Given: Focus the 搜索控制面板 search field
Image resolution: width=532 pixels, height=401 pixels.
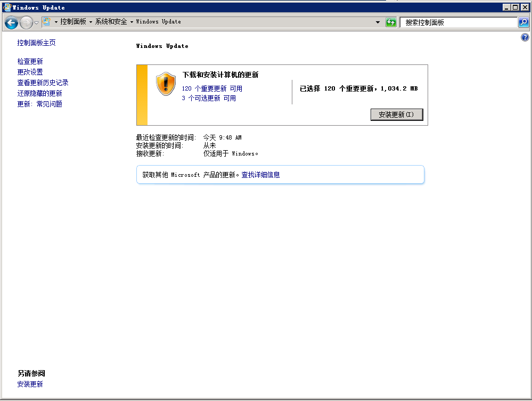Looking at the screenshot, I should pos(459,22).
